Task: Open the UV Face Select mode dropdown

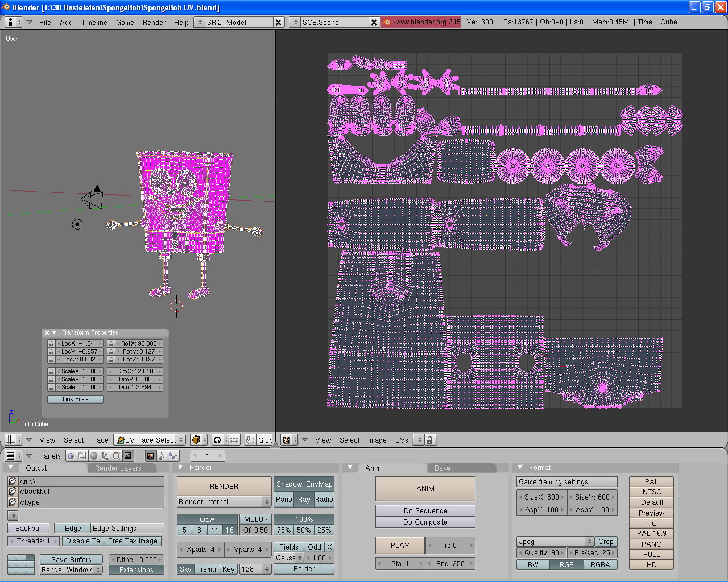Action: (x=150, y=440)
